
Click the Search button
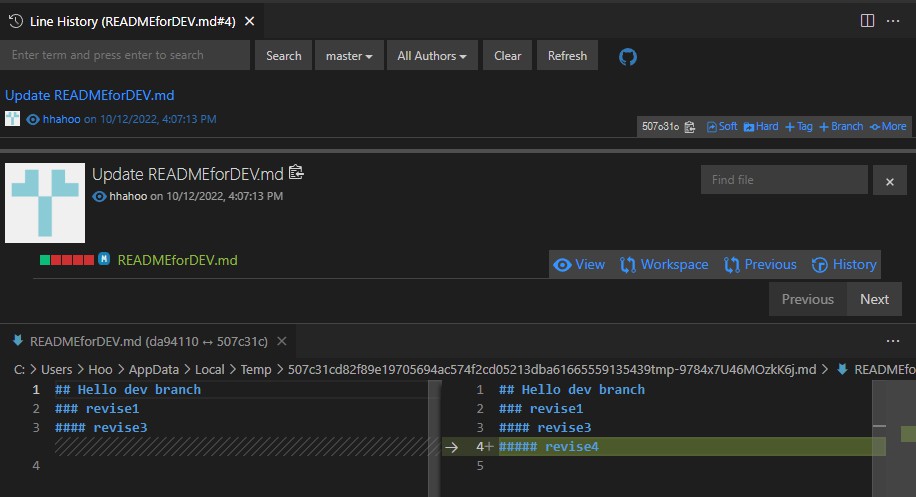coord(283,55)
